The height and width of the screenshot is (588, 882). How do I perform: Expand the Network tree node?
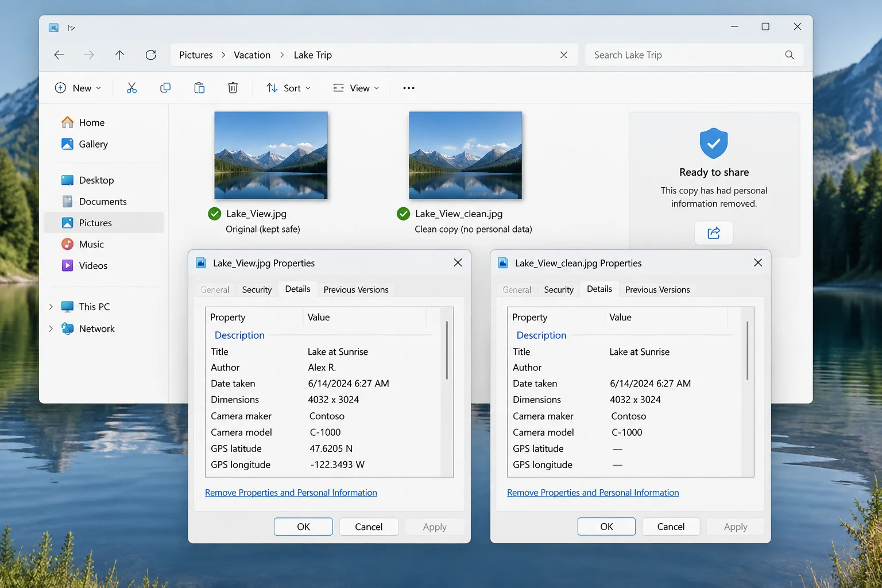click(51, 328)
